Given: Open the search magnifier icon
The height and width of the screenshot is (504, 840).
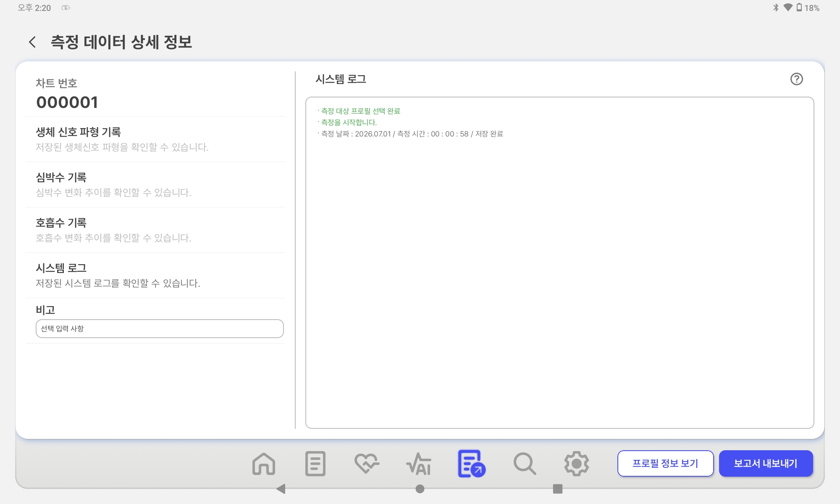Looking at the screenshot, I should [x=525, y=464].
